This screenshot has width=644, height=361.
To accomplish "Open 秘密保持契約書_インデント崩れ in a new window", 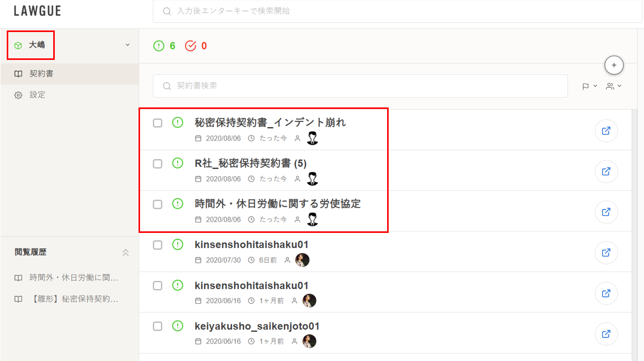I will click(x=606, y=131).
